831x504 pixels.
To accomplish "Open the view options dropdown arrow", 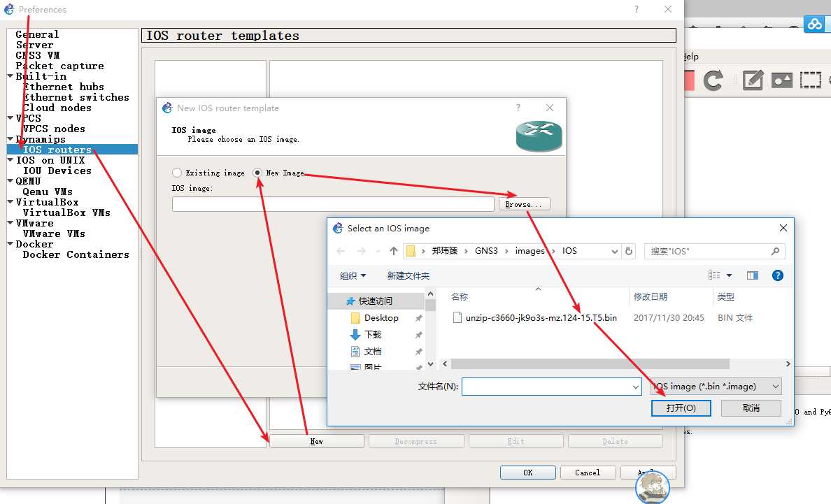I will [730, 275].
